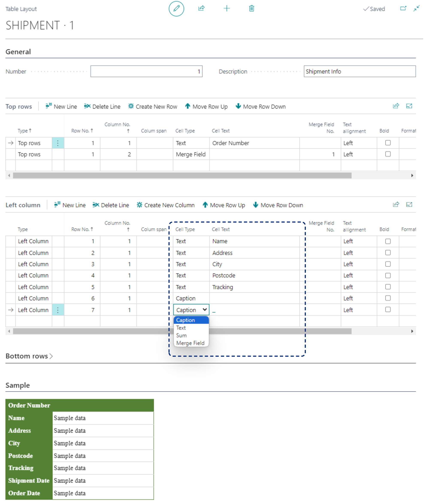Click Cell Text cell 'Tracking'

point(254,287)
